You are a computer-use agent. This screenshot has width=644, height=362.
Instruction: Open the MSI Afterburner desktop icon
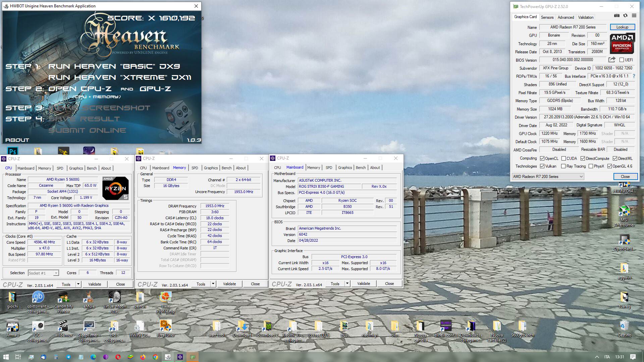pyautogui.click(x=624, y=216)
